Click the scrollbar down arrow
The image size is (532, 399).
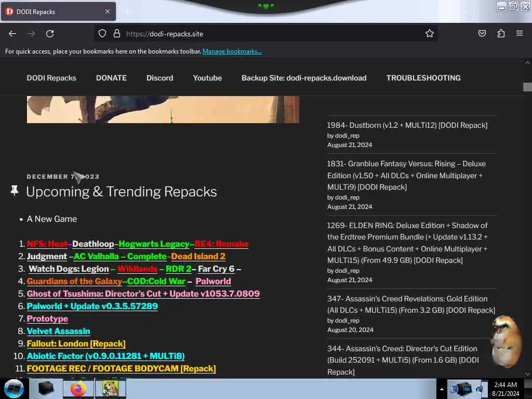coord(527,374)
